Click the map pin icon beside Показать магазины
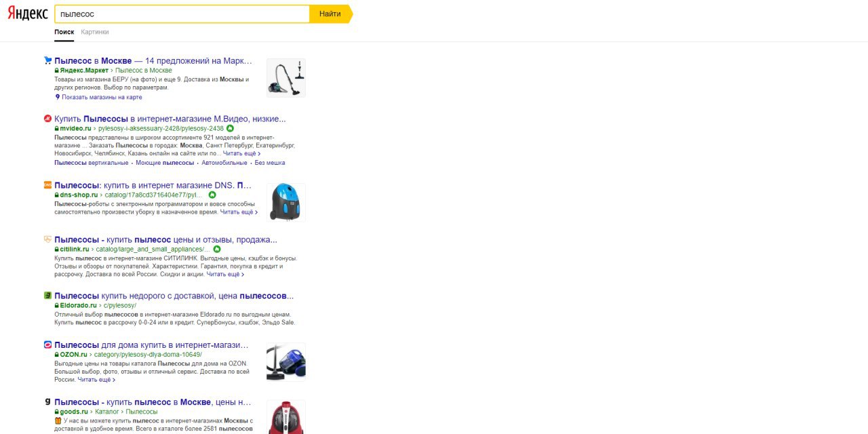Screen dimensions: 868x434 coord(58,97)
